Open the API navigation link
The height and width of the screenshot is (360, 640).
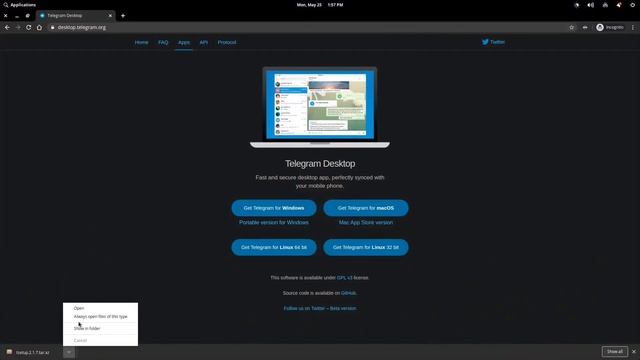[204, 42]
